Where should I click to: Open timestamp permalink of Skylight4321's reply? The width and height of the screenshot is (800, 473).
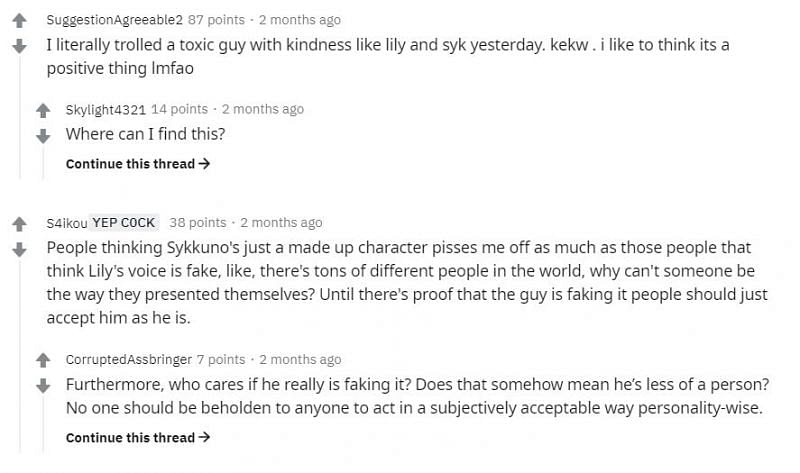click(x=262, y=109)
